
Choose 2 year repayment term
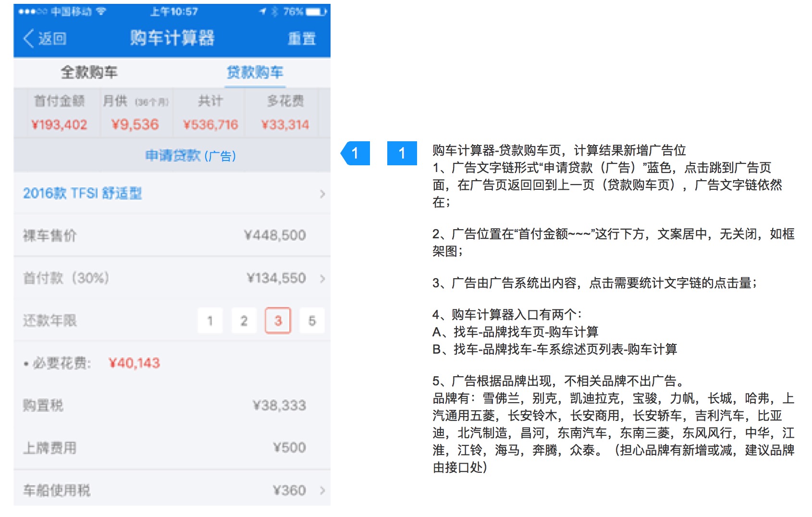click(244, 321)
